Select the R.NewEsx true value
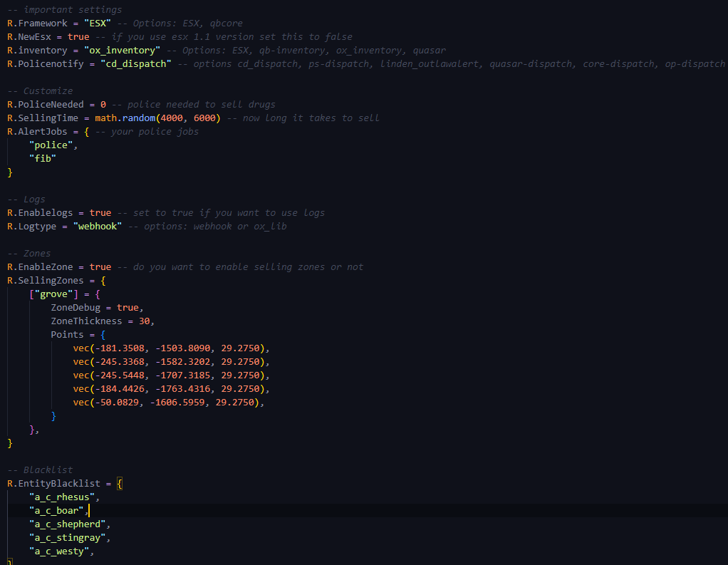This screenshot has width=728, height=565. click(x=78, y=36)
